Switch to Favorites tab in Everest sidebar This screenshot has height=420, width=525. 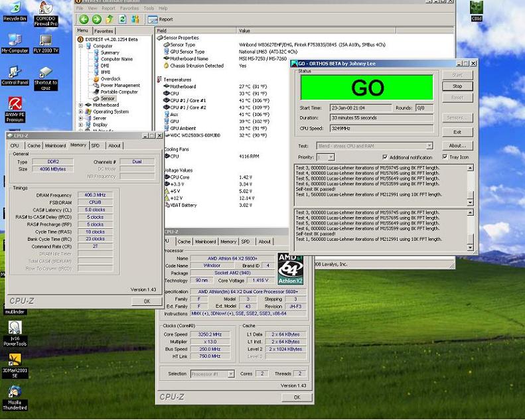[x=104, y=31]
